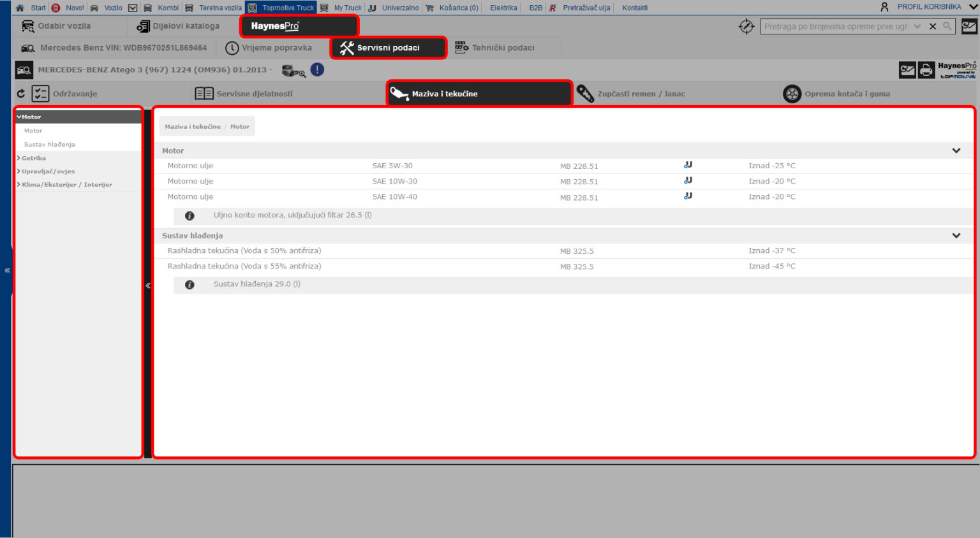
Task: Select Teretna vozila category
Action: (x=220, y=8)
